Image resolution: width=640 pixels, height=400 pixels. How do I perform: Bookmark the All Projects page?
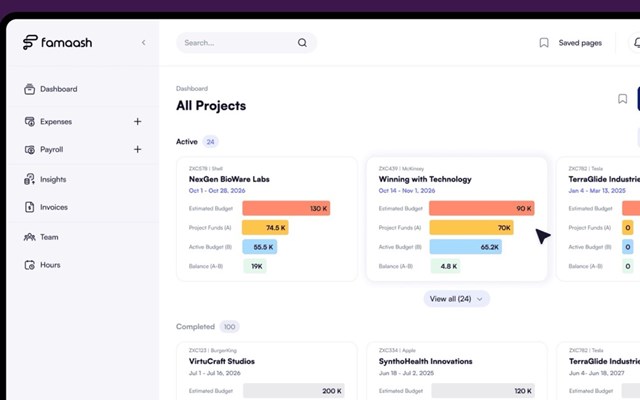point(622,98)
